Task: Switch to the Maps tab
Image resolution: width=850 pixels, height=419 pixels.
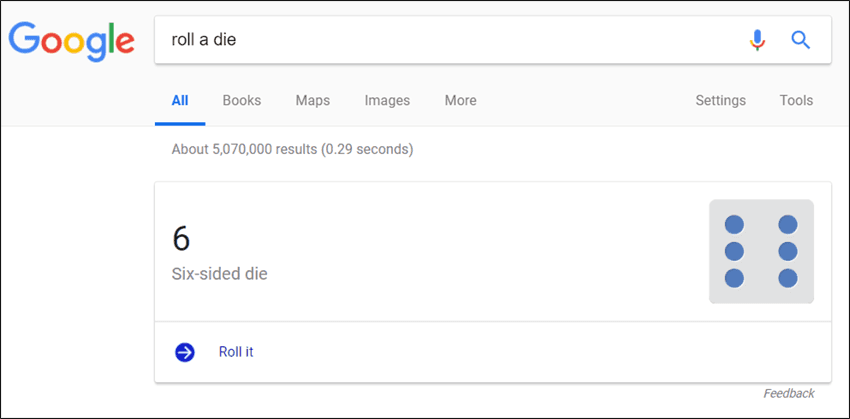Action: click(313, 101)
